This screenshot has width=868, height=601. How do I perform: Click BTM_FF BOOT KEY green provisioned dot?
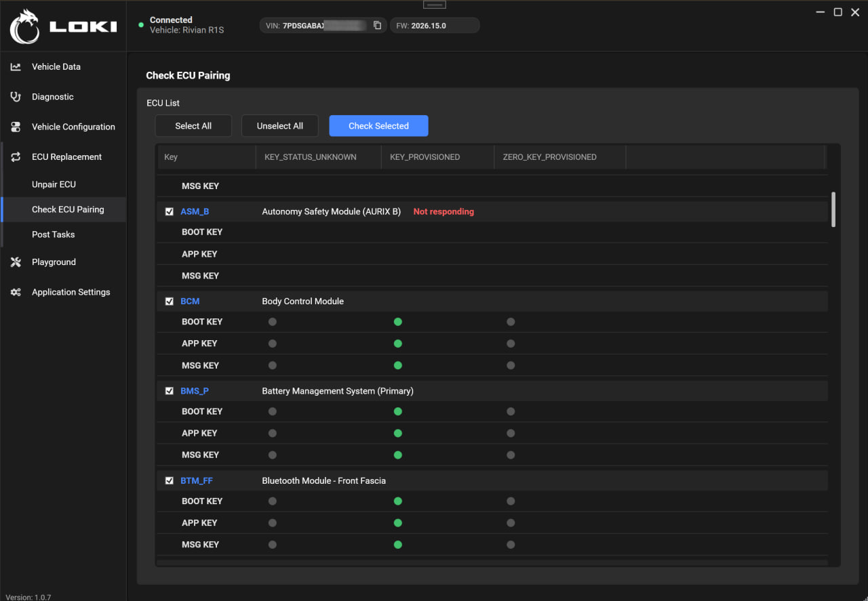click(x=398, y=501)
